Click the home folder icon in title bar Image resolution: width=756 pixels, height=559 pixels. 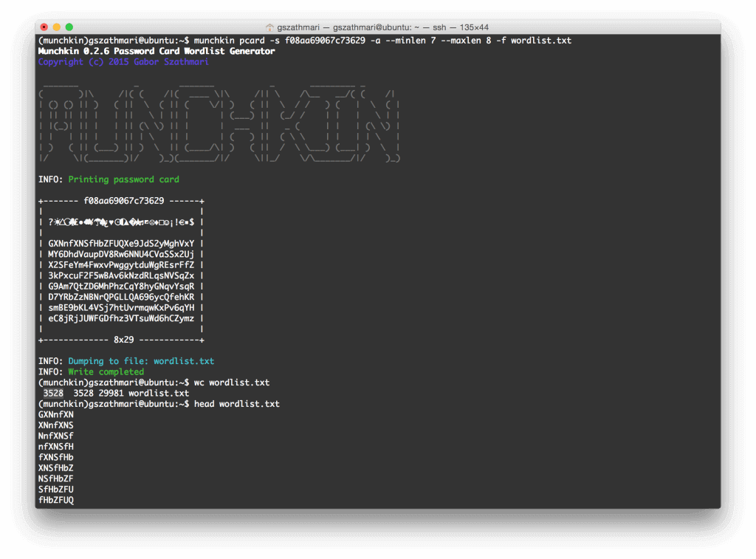(x=269, y=27)
